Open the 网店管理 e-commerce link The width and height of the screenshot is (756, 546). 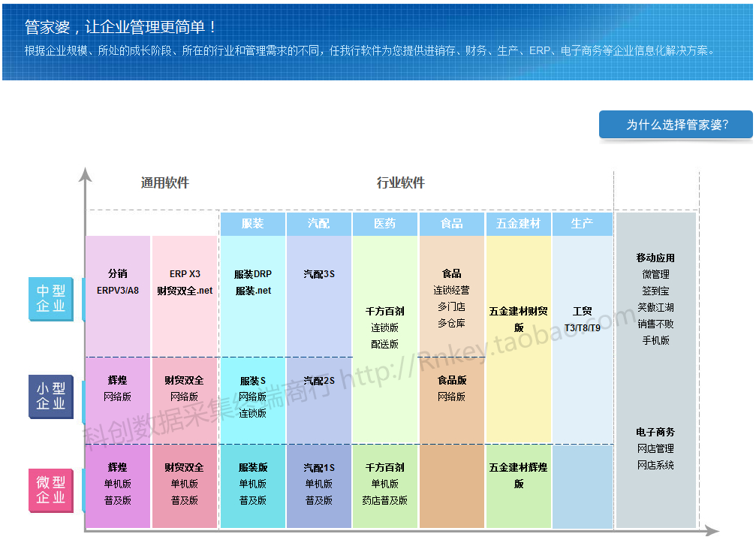click(655, 448)
